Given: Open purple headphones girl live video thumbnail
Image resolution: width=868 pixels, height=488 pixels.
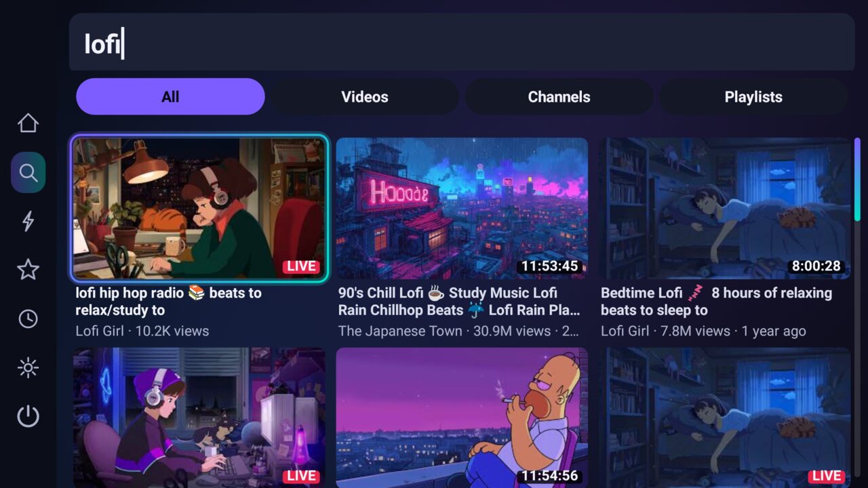Looking at the screenshot, I should click(199, 418).
